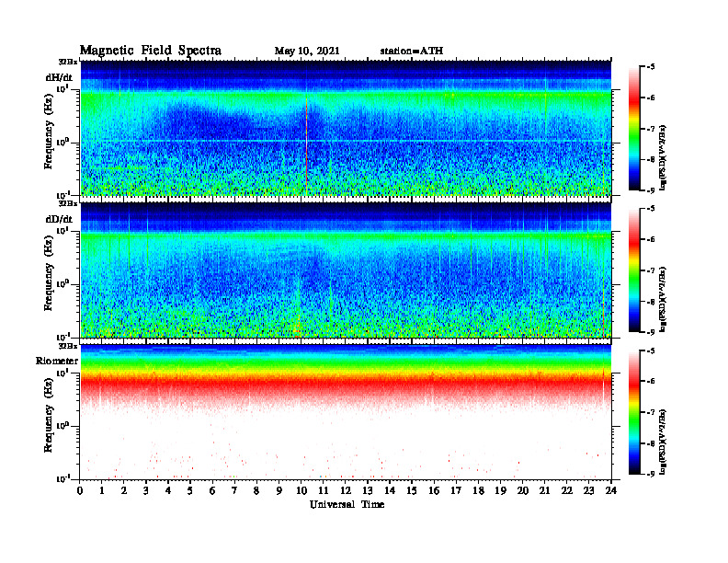Click the "8" hour tick label

pos(256,490)
